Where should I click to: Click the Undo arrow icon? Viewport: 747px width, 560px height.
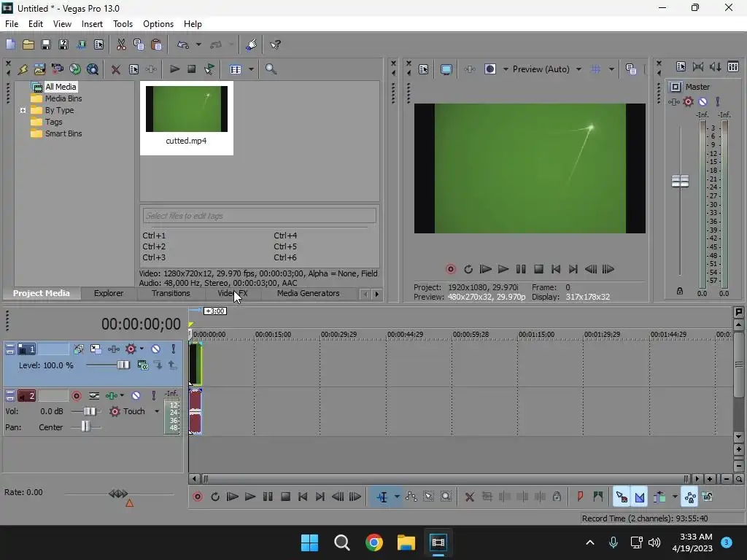click(183, 44)
